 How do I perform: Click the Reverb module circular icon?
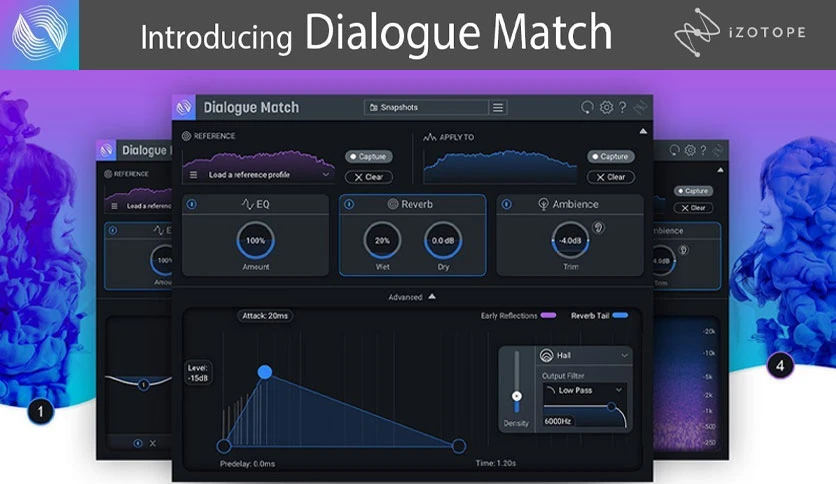393,204
